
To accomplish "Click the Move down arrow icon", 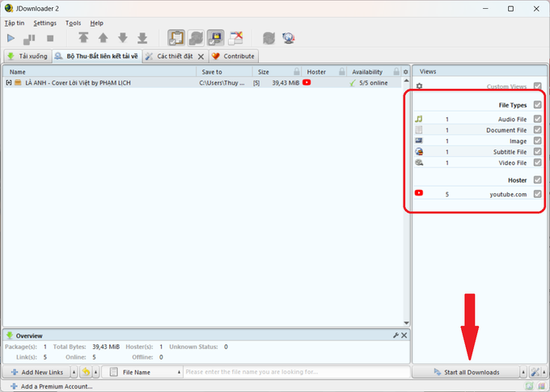I will click(123, 37).
